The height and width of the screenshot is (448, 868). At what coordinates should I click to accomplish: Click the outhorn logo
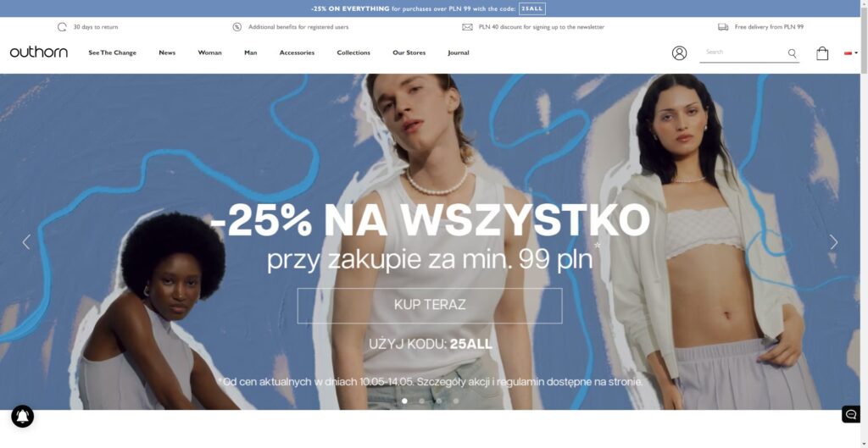point(39,53)
